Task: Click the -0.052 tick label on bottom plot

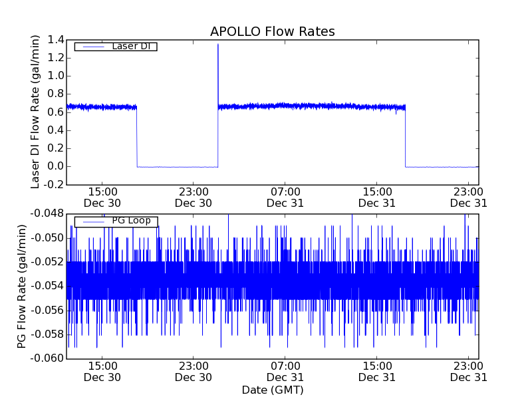Action: tap(47, 262)
